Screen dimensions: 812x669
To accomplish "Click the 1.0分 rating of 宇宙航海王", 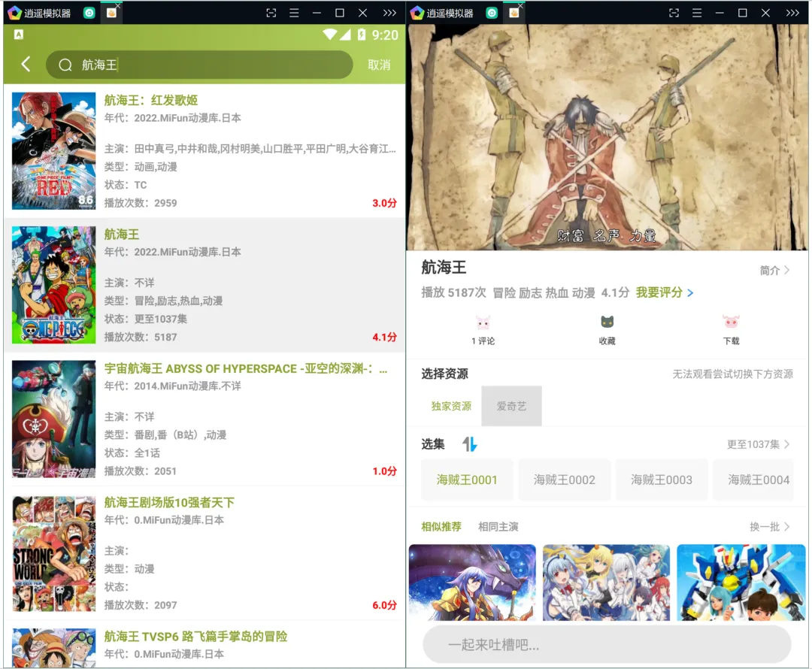I will (x=385, y=471).
